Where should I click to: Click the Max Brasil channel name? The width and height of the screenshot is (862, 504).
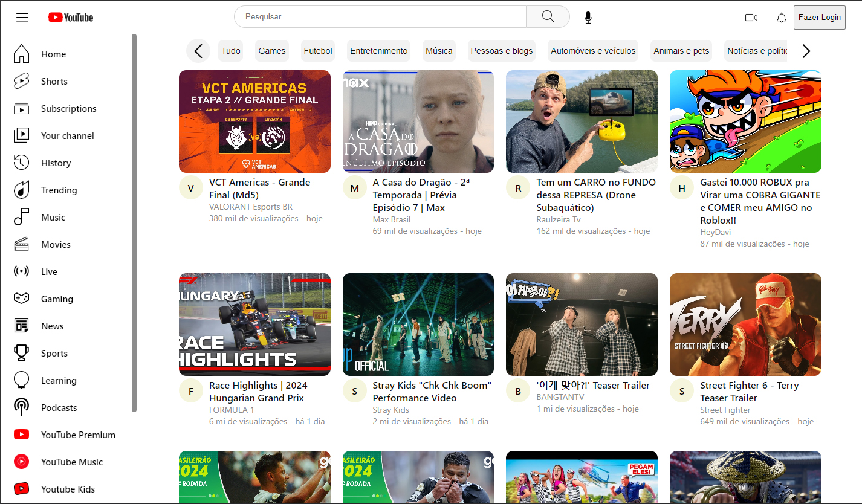click(392, 219)
